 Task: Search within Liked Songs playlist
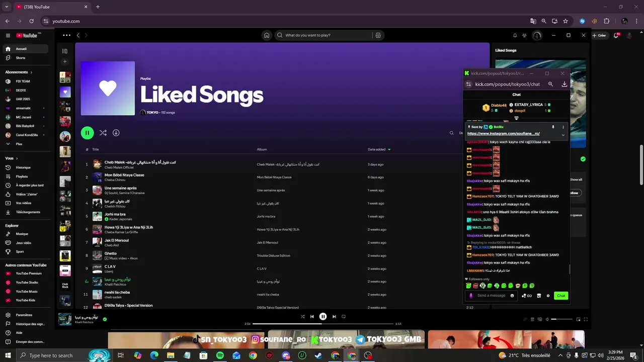click(x=451, y=133)
